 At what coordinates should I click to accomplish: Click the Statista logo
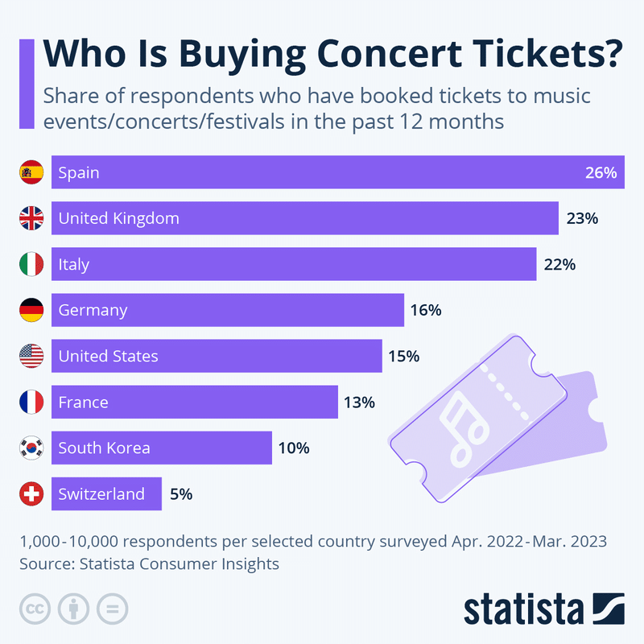point(544,609)
